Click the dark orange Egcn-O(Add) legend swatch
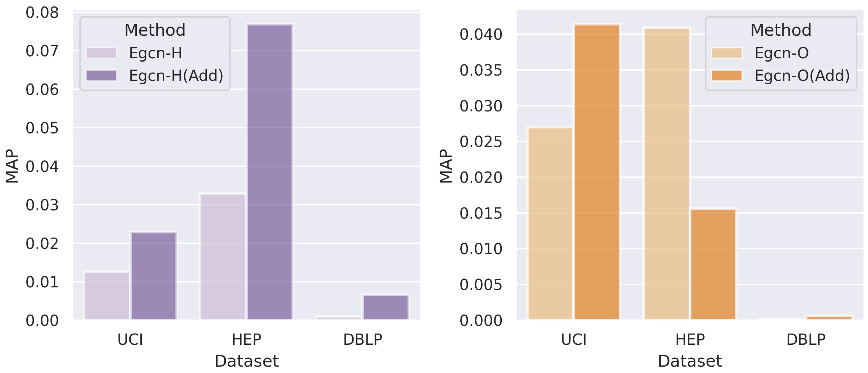The height and width of the screenshot is (373, 868). pyautogui.click(x=727, y=75)
